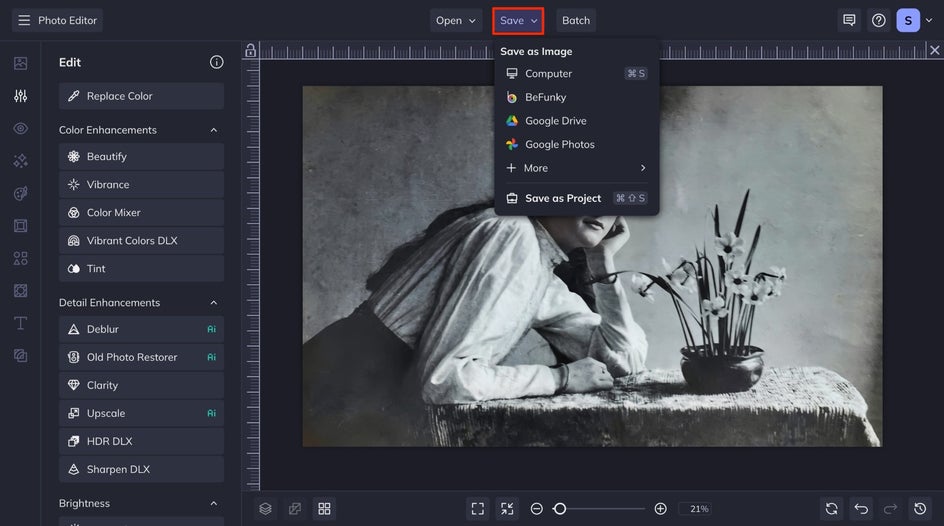The height and width of the screenshot is (526, 944).
Task: Open the Sharpen DLX tool
Action: click(x=141, y=469)
